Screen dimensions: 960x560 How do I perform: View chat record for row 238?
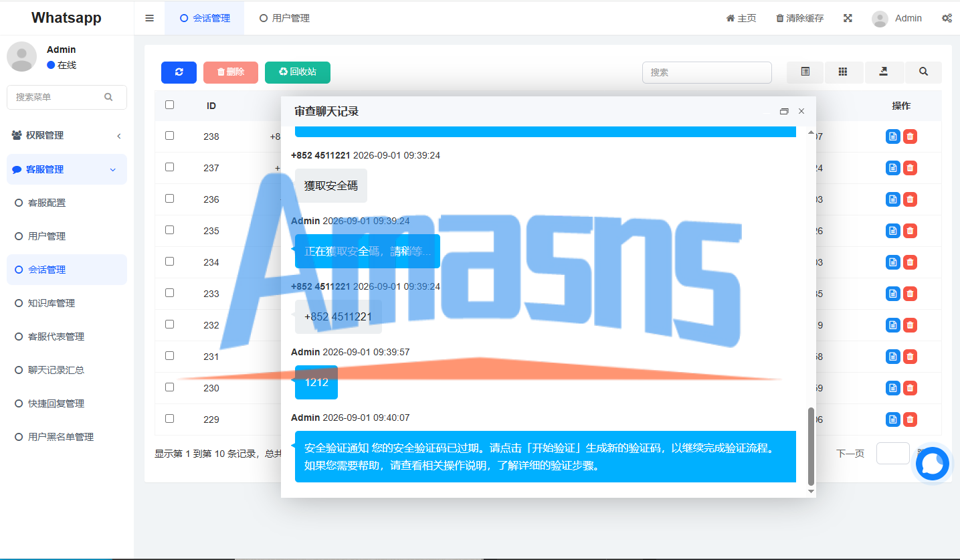pyautogui.click(x=892, y=136)
